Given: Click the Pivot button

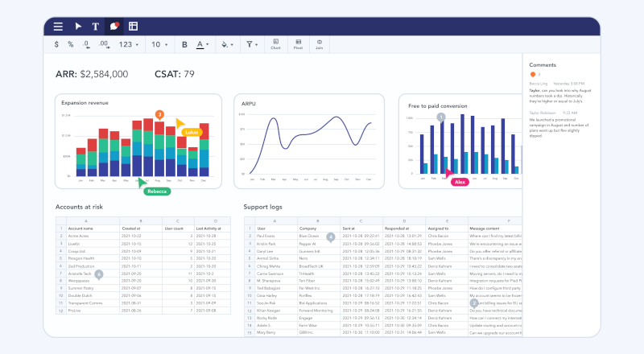Looking at the screenshot, I should point(298,44).
